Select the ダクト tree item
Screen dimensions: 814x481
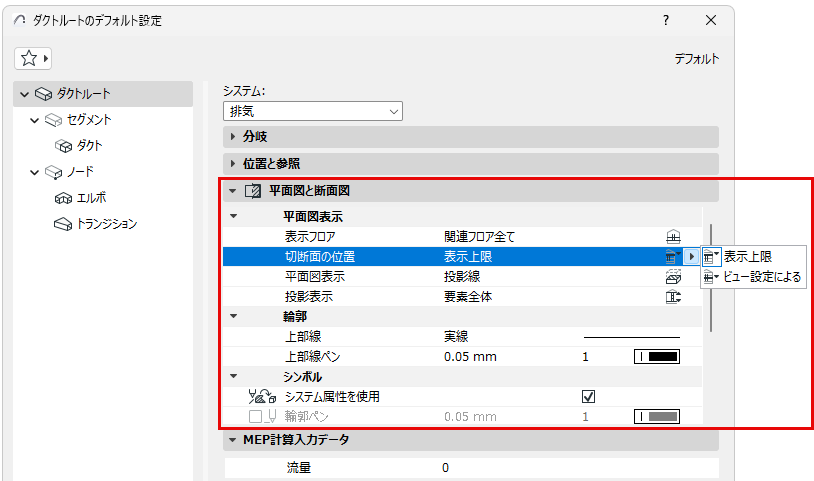pos(89,146)
